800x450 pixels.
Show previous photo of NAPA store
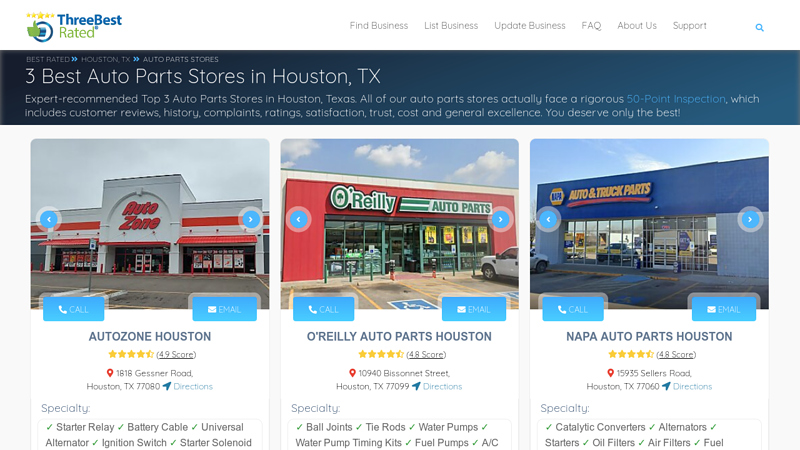click(x=548, y=219)
